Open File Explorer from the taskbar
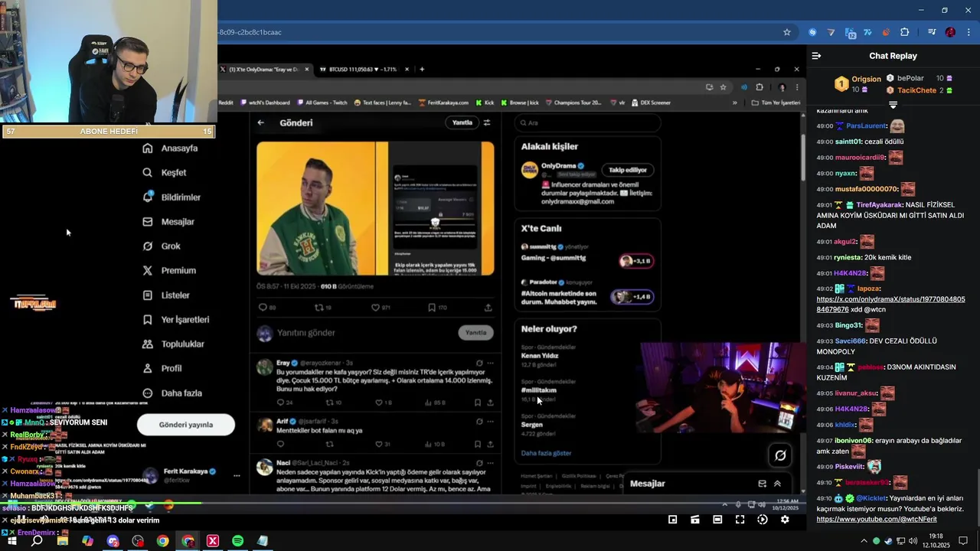 (62, 541)
